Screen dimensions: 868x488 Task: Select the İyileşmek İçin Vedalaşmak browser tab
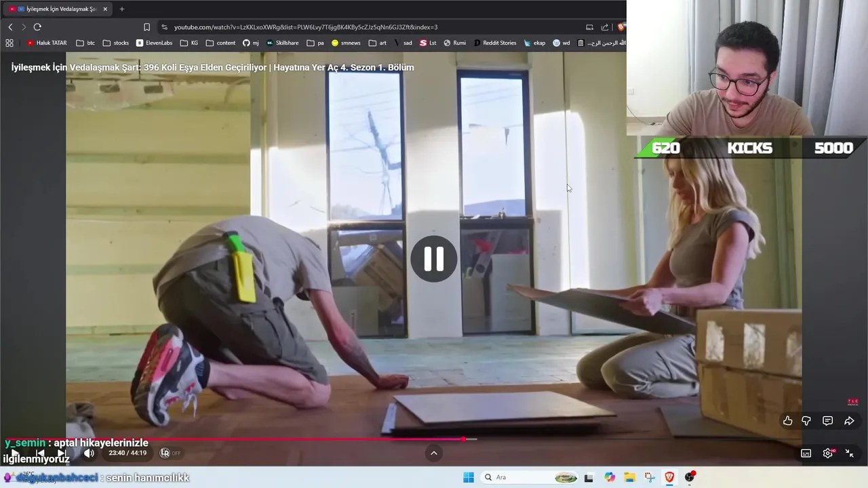(x=58, y=9)
